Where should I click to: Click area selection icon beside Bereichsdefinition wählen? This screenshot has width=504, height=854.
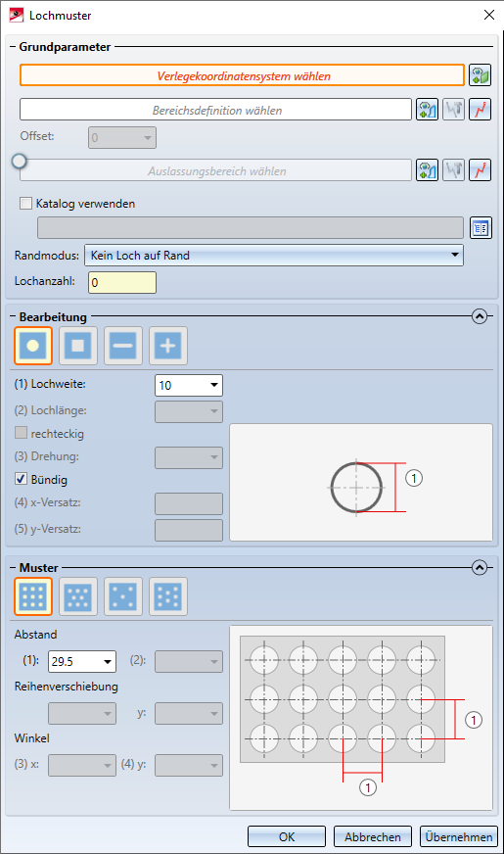point(428,110)
